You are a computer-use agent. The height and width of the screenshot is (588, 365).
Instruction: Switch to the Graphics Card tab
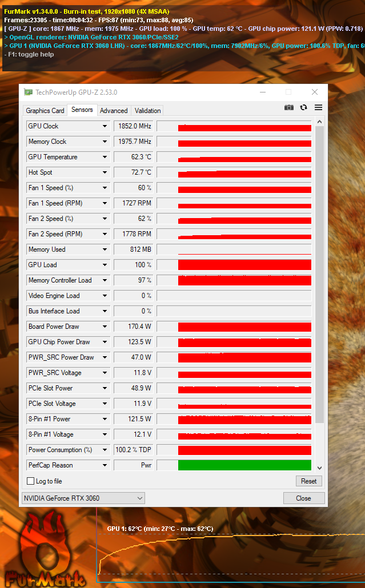click(45, 111)
